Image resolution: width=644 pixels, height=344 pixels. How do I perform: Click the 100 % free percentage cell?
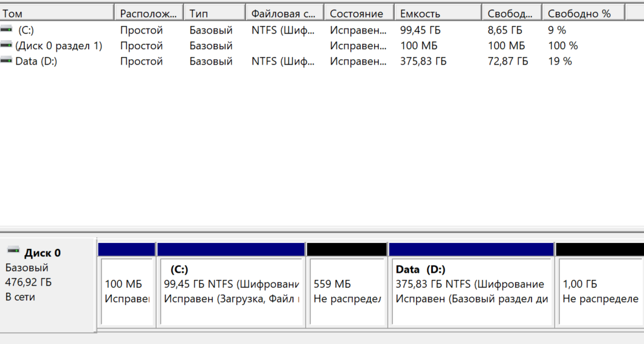pyautogui.click(x=563, y=46)
